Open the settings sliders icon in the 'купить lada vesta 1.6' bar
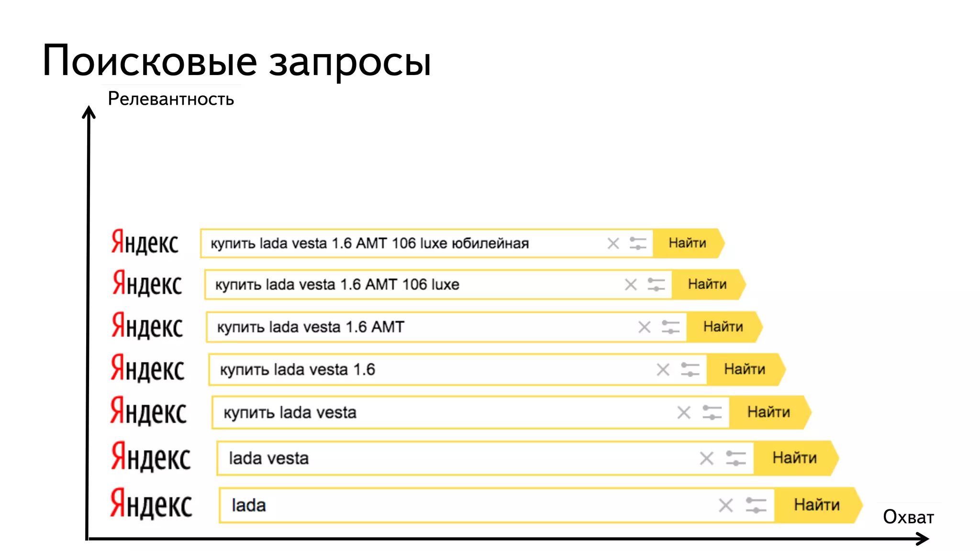This screenshot has width=980, height=551. coord(690,370)
